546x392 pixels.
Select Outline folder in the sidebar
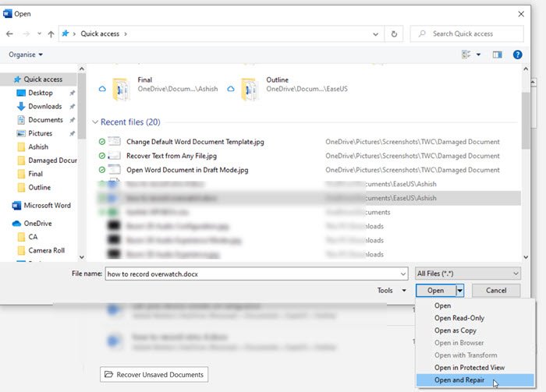coord(39,188)
